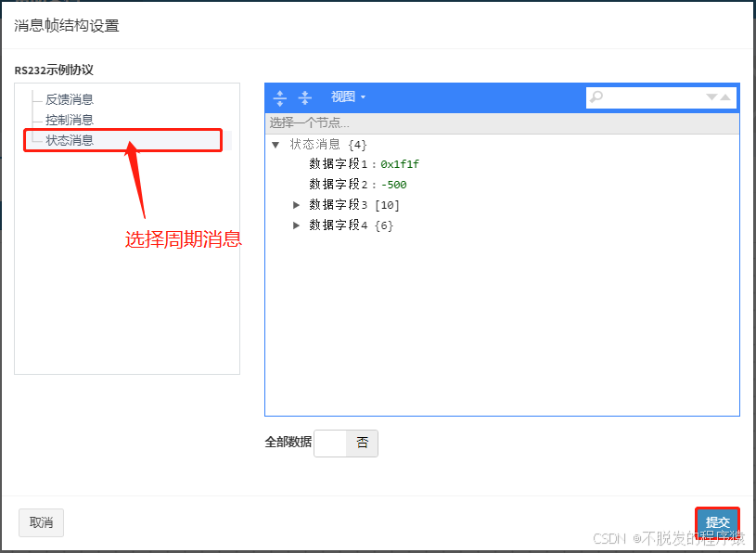This screenshot has width=756, height=553.
Task: Click the 取消 cancel button
Action: click(x=41, y=522)
